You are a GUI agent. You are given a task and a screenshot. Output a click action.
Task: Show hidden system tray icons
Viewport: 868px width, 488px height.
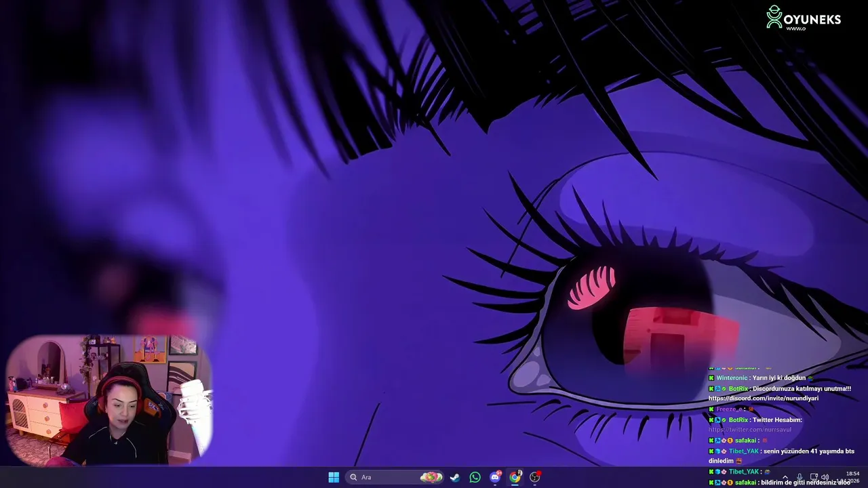(x=785, y=477)
